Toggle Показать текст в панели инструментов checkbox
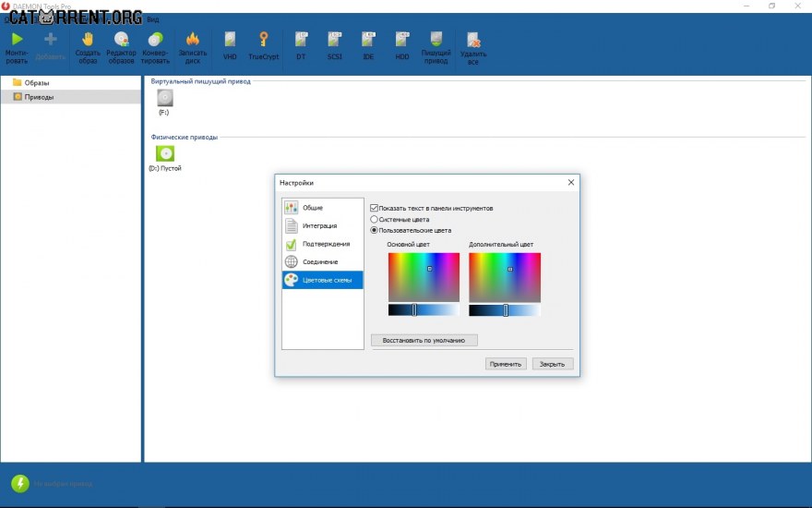 [x=374, y=208]
